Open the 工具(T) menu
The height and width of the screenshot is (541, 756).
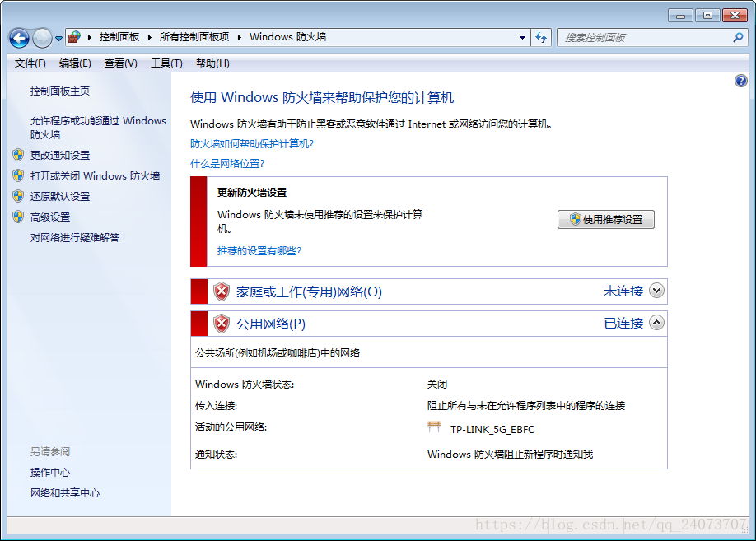pos(166,63)
